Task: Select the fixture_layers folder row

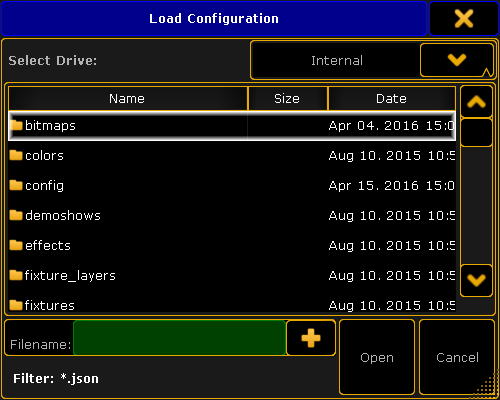Action: (x=232, y=276)
